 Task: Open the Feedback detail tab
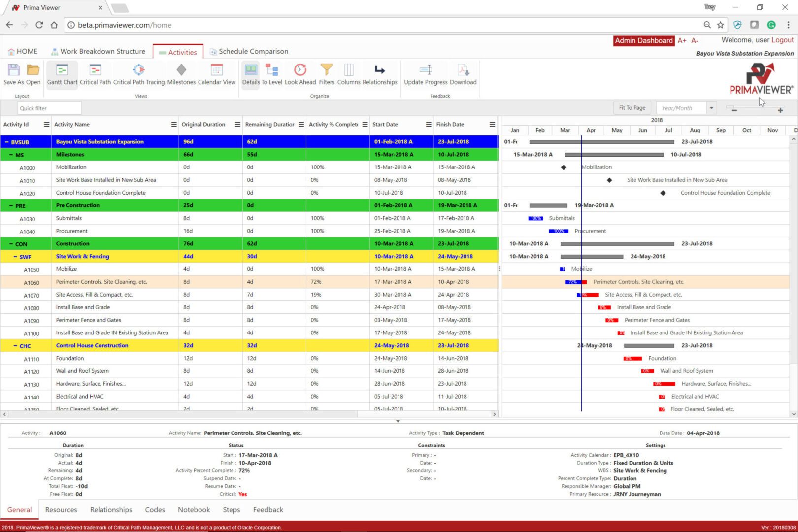[268, 510]
